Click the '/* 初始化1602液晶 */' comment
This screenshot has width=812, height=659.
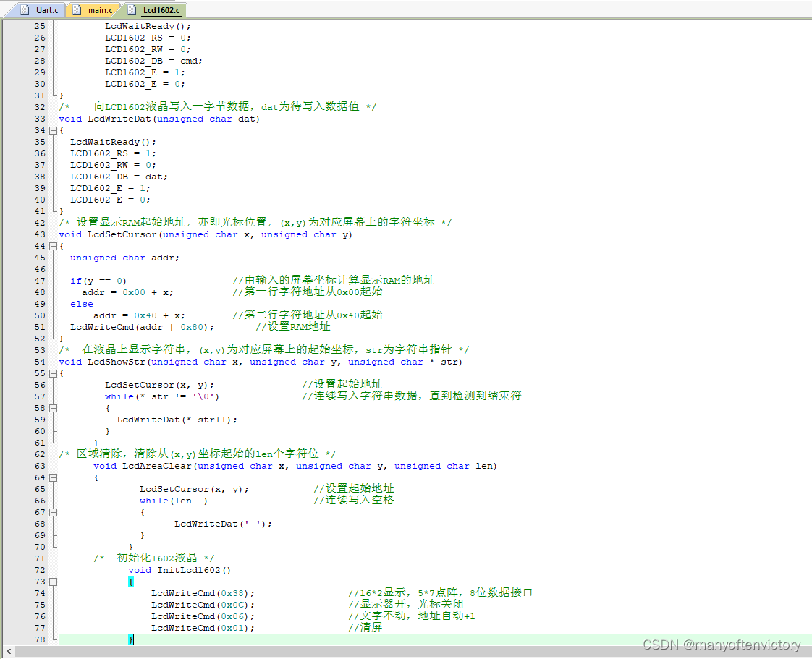(154, 558)
